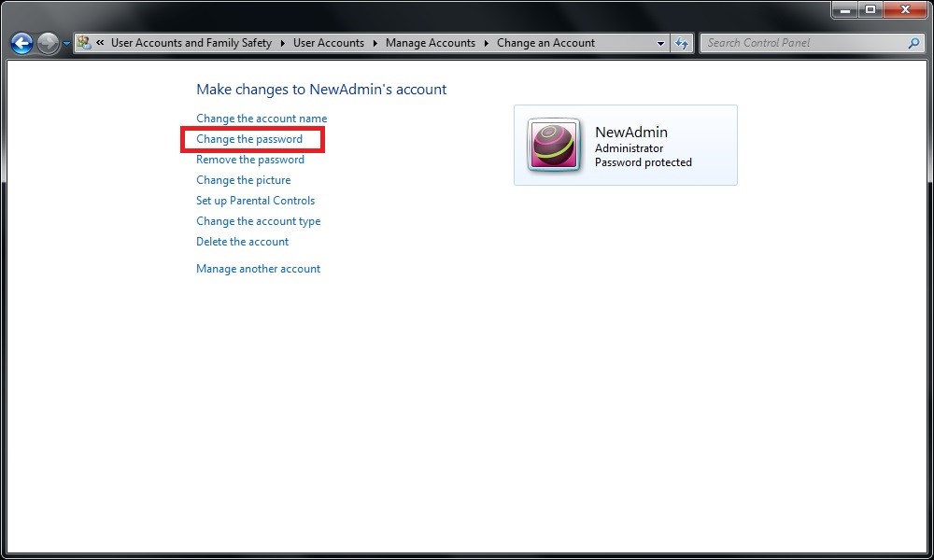Image resolution: width=934 pixels, height=560 pixels.
Task: Open Remove the password
Action: click(x=249, y=160)
